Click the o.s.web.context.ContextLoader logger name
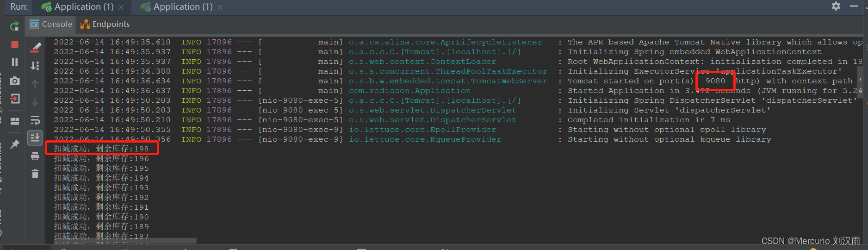This screenshot has height=250, width=868. pyautogui.click(x=422, y=62)
